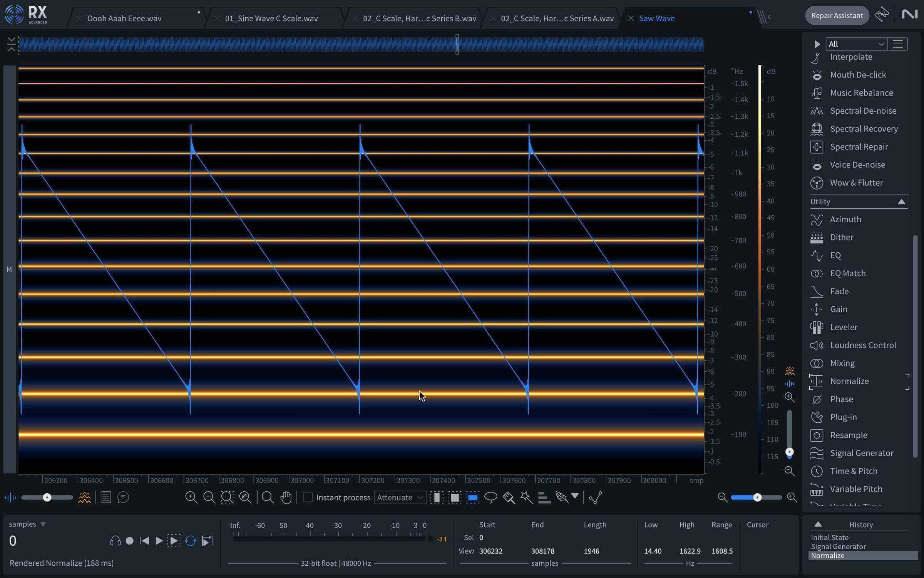Open the module list view menu

[x=898, y=44]
